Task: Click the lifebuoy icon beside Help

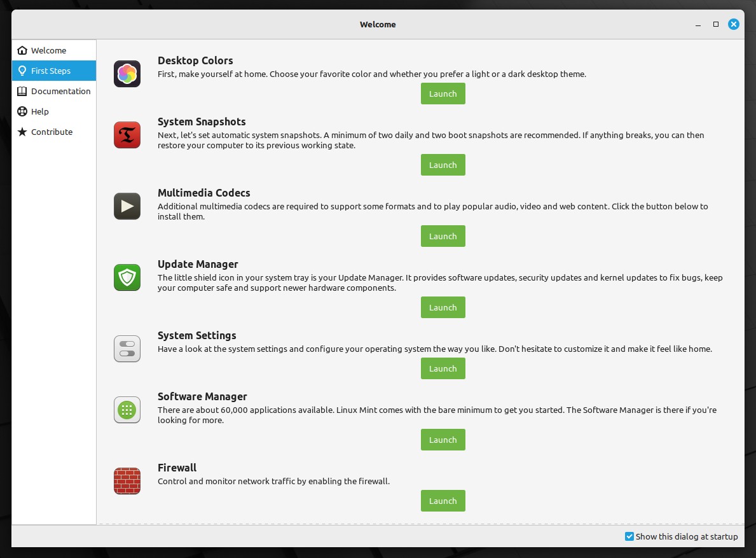Action: [x=22, y=111]
